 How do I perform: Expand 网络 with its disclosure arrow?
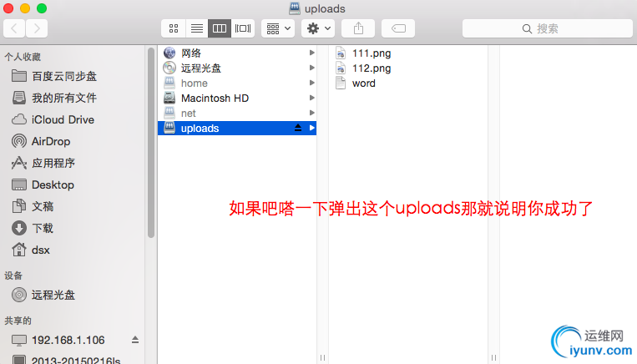[311, 53]
